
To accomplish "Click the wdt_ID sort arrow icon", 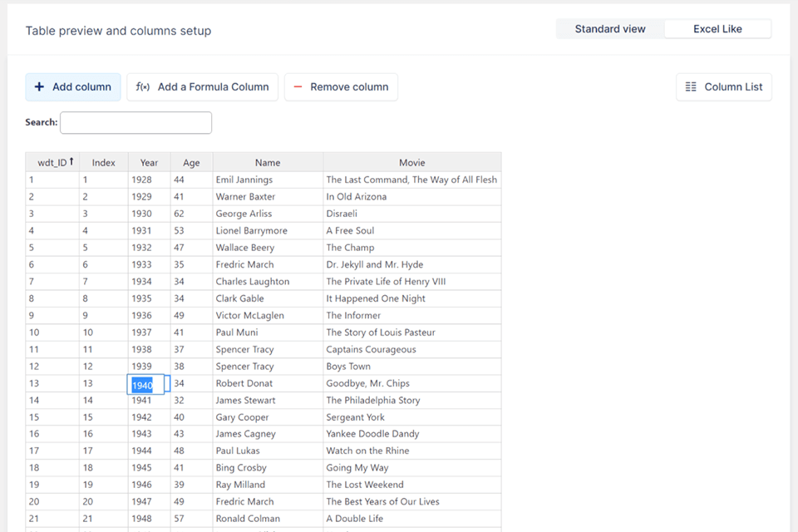I will click(71, 162).
